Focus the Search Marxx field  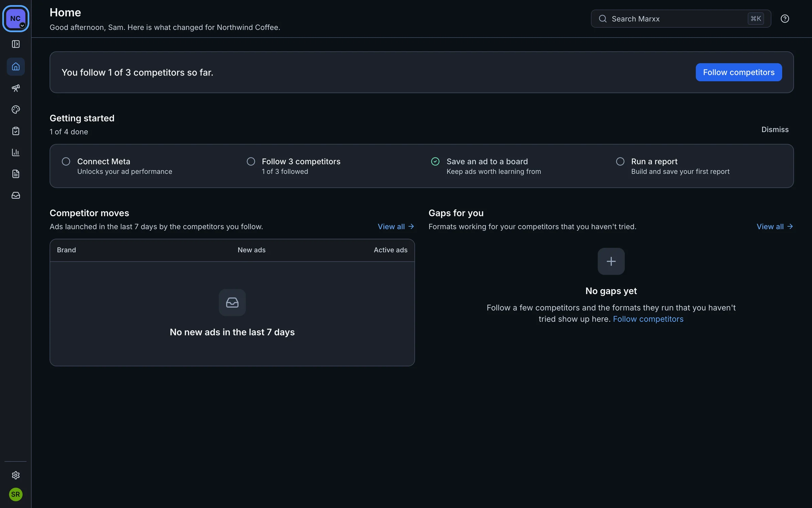coord(681,19)
